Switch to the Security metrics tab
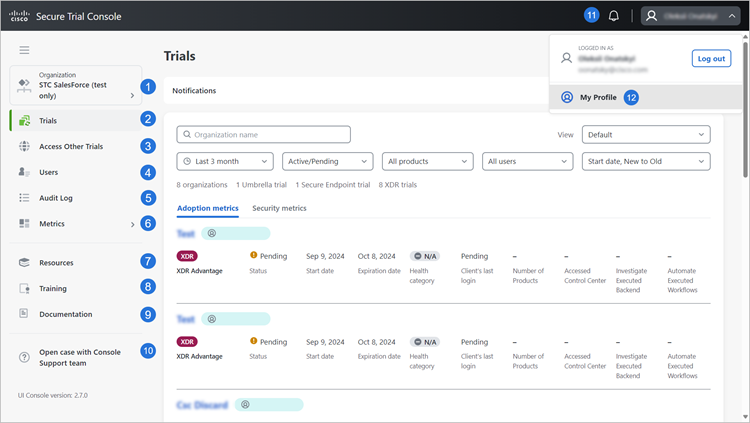750x423 pixels. click(x=279, y=208)
